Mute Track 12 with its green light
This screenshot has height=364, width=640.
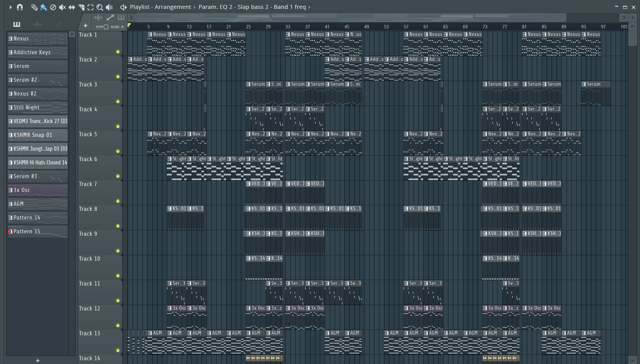[118, 326]
